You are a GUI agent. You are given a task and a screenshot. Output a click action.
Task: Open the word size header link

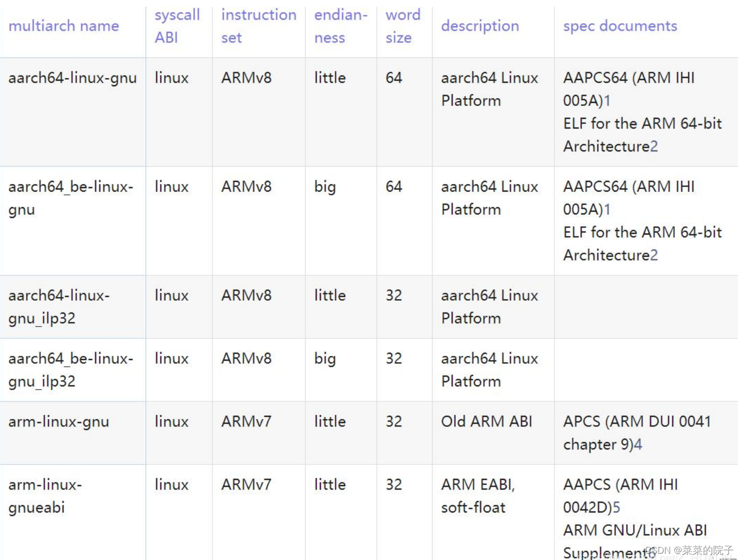tap(403, 26)
